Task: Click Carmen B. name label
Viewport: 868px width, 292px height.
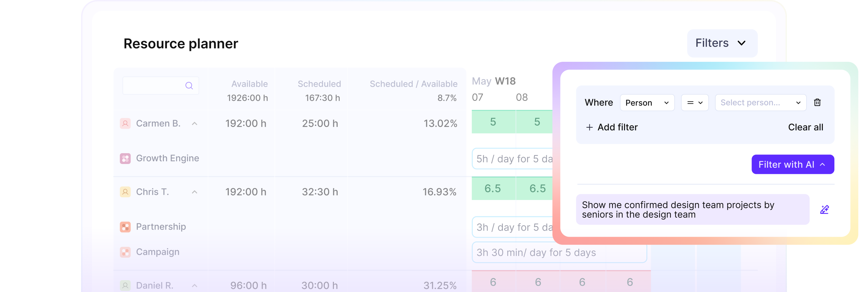Action: 158,123
